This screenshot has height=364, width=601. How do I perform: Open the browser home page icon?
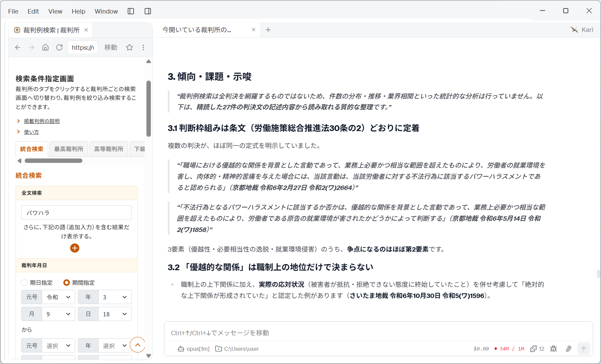point(45,47)
